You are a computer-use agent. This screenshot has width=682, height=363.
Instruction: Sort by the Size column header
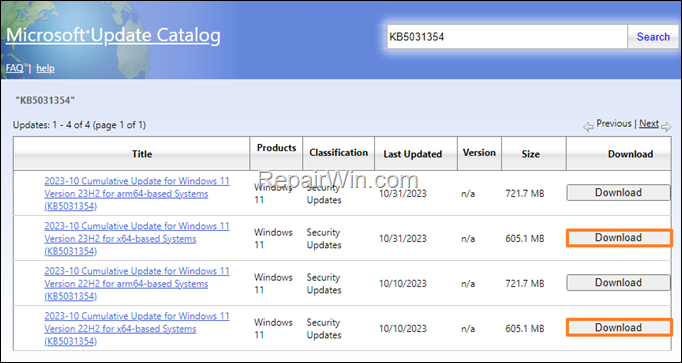(534, 153)
